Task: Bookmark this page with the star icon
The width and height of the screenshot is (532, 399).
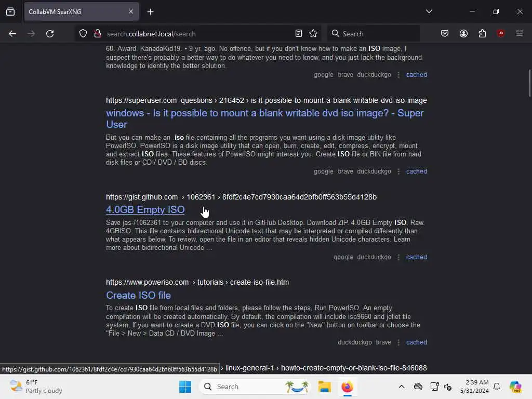Action: 313,34
